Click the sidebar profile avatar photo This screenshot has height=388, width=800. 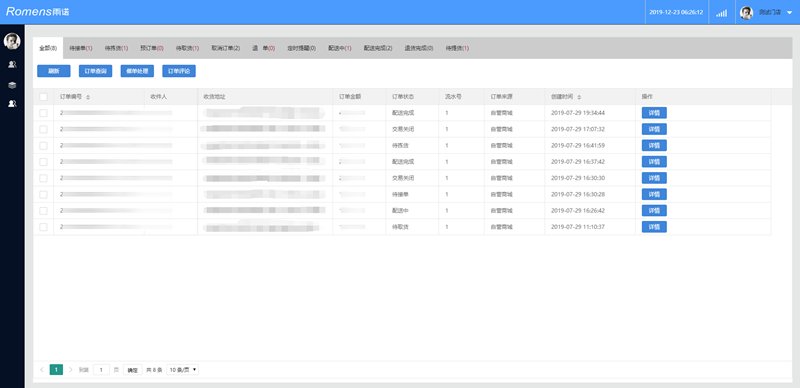[12, 41]
